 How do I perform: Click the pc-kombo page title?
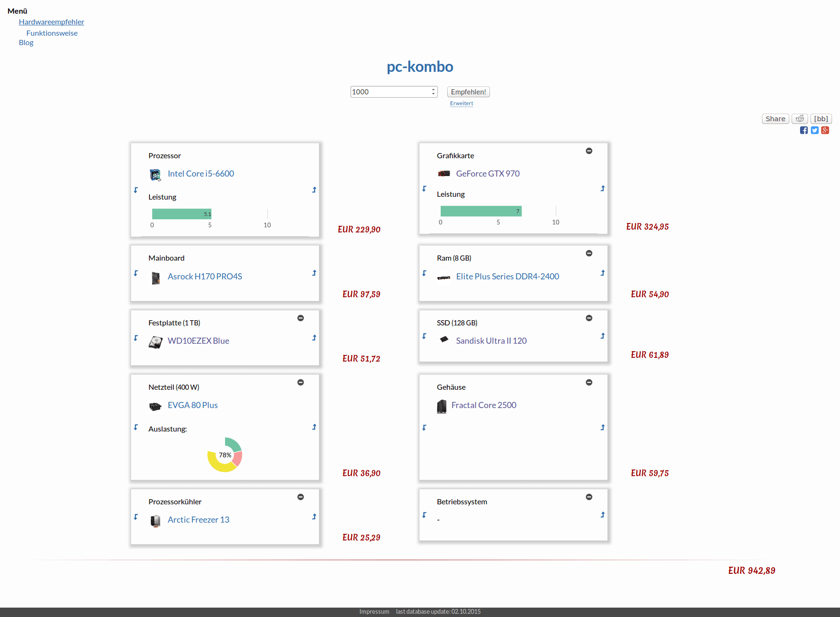point(420,67)
